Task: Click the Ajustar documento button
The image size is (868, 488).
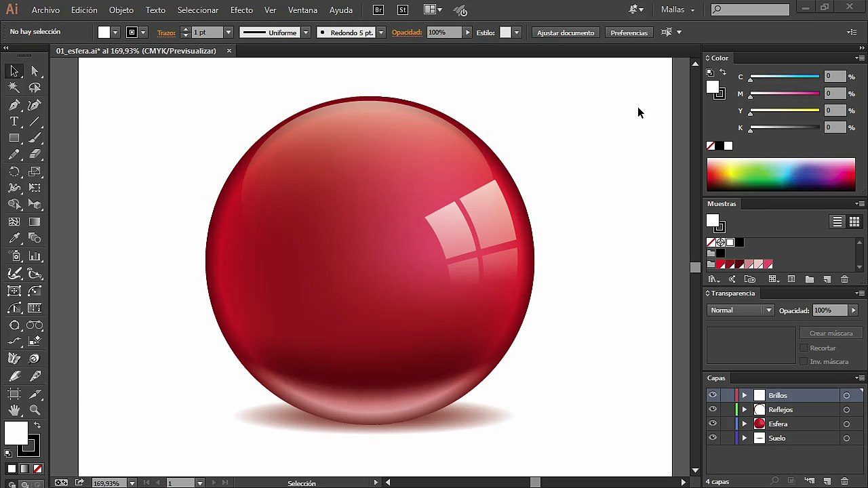Action: click(x=566, y=33)
